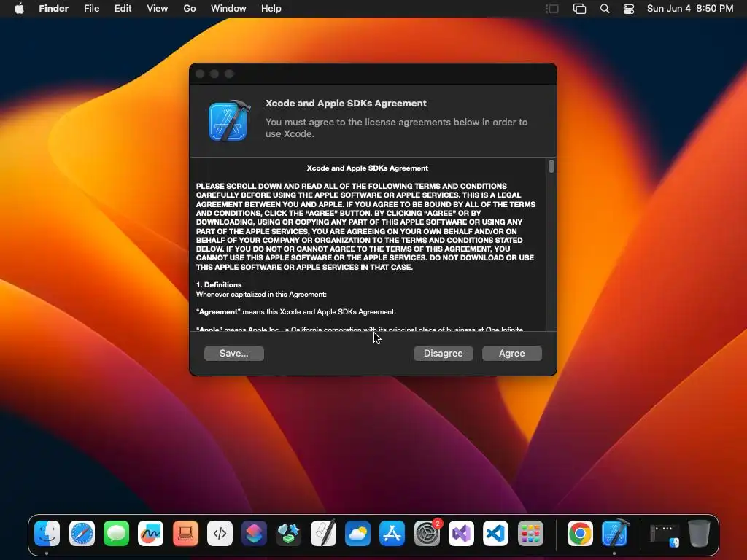The height and width of the screenshot is (560, 747).
Task: Open the Help menu
Action: click(x=271, y=9)
